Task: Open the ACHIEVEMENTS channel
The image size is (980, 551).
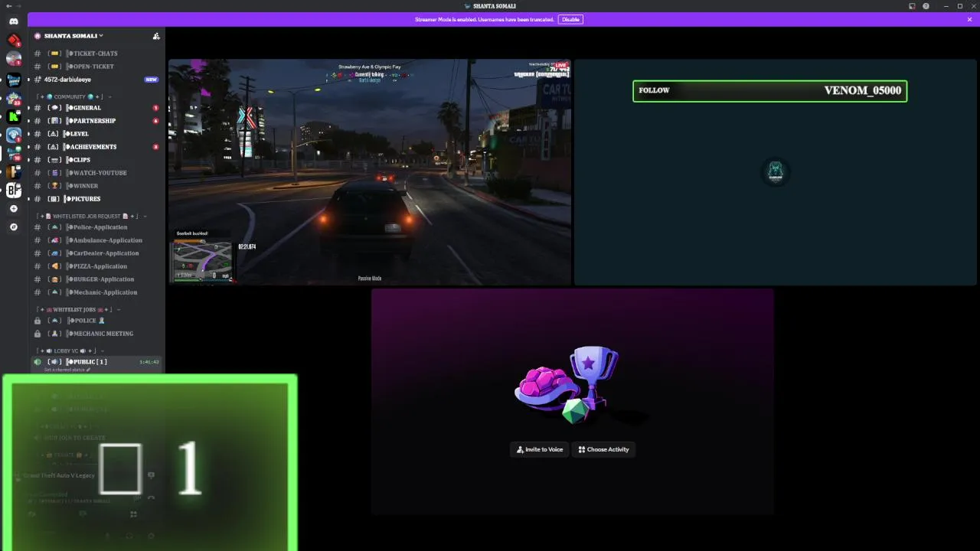Action: pos(96,147)
